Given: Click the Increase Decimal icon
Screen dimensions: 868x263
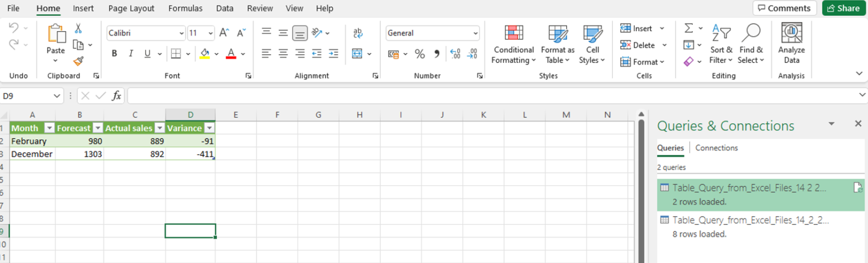Looking at the screenshot, I should point(455,54).
